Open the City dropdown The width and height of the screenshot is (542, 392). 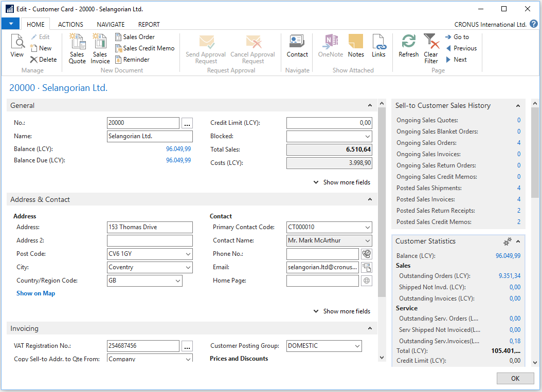point(188,267)
